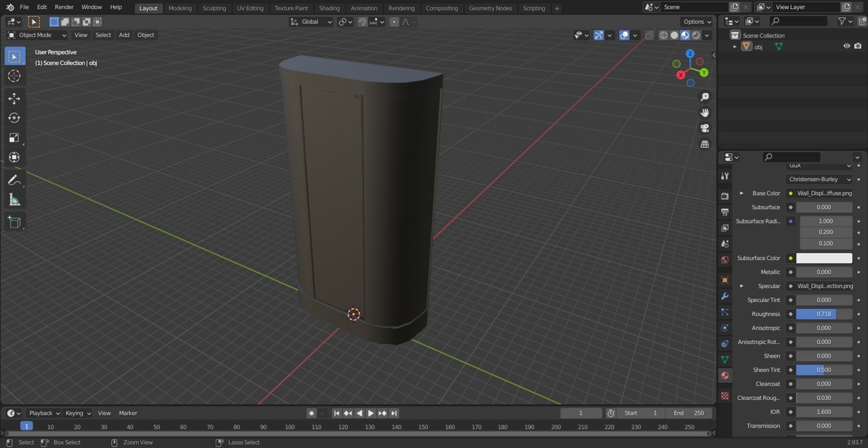The image size is (868, 448).
Task: Disable obj render camera icon in outliner
Action: point(858,46)
